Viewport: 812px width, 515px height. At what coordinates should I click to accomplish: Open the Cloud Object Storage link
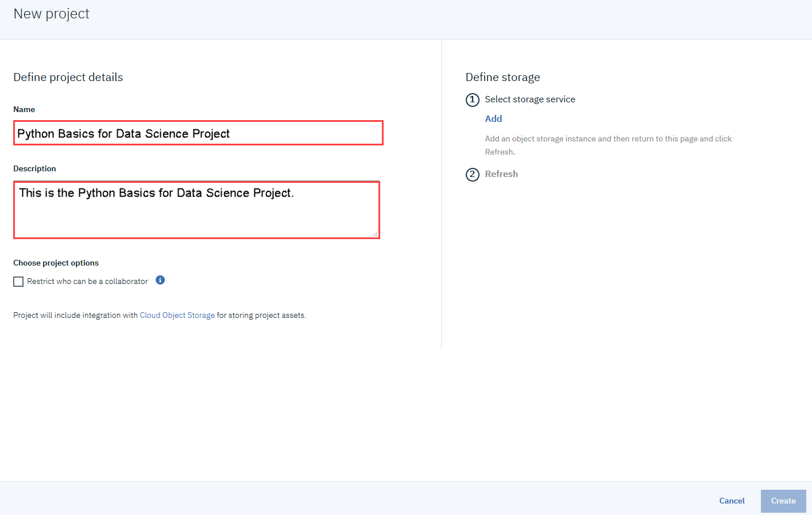point(177,316)
